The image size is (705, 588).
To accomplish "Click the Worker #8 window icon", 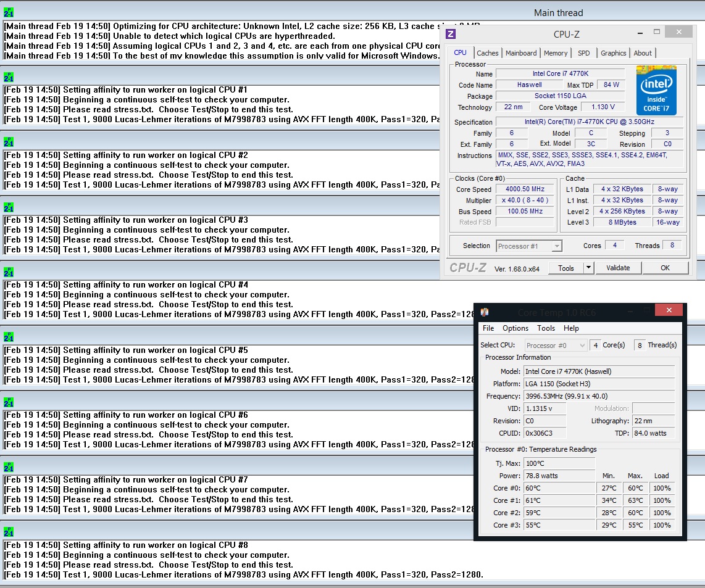I will coord(9,531).
